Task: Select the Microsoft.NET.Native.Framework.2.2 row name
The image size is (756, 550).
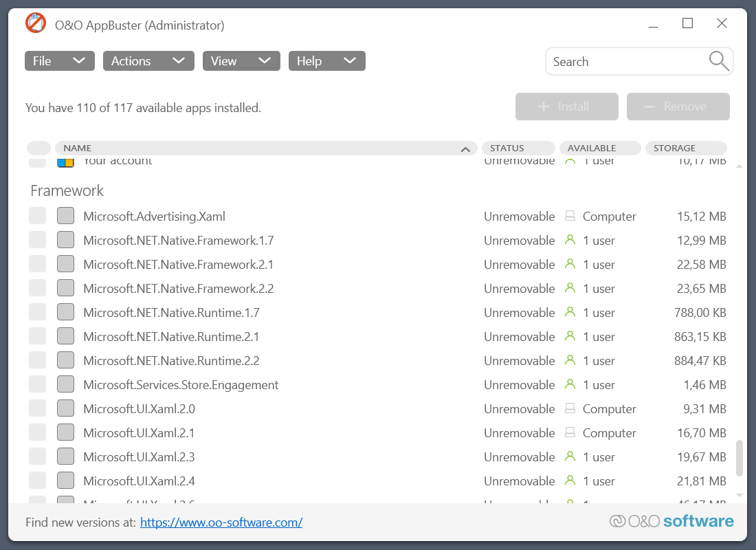Action: coord(179,289)
